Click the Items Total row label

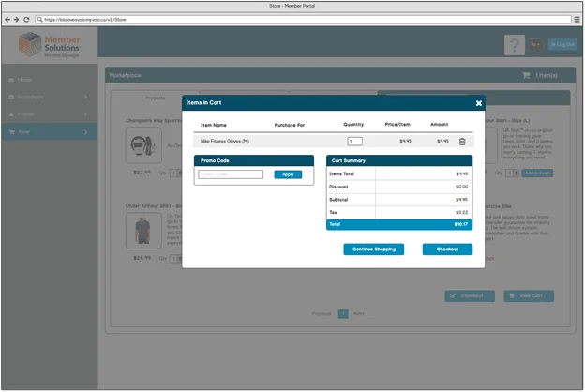tap(342, 174)
